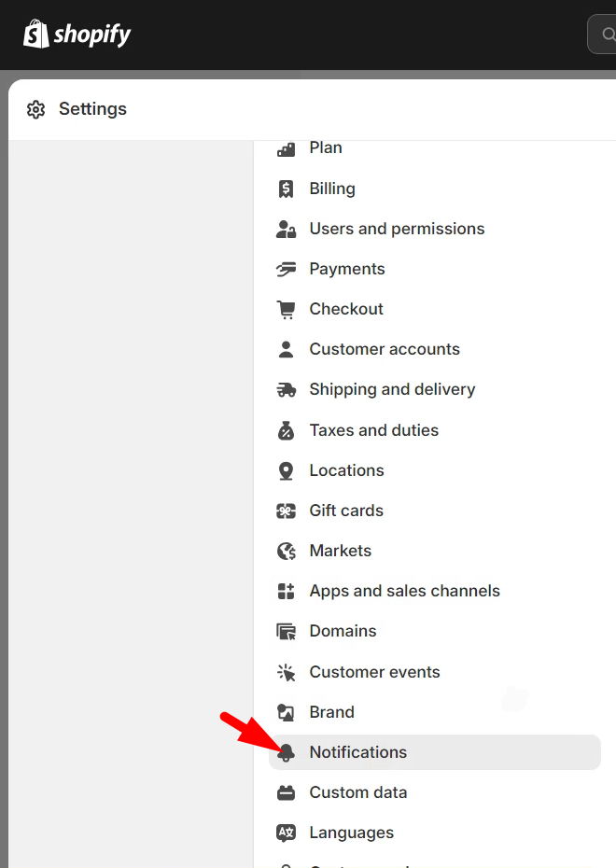
Task: Click the Shopify logo in header
Action: [77, 35]
